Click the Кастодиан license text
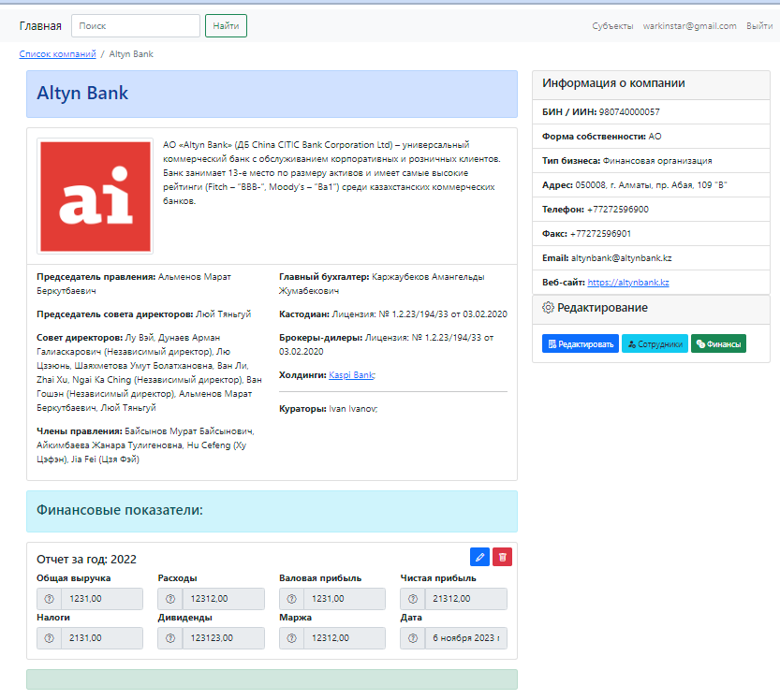The height and width of the screenshot is (700, 780). (419, 314)
